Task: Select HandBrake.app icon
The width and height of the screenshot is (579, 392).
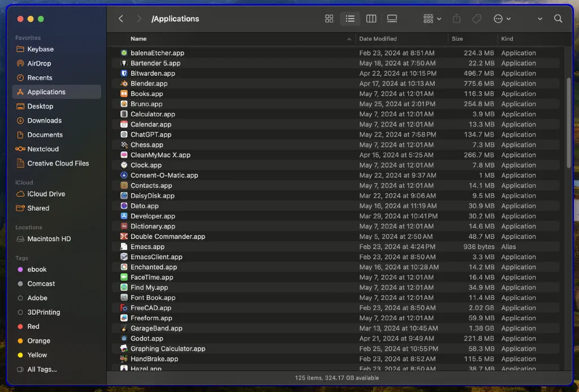Action: point(124,359)
